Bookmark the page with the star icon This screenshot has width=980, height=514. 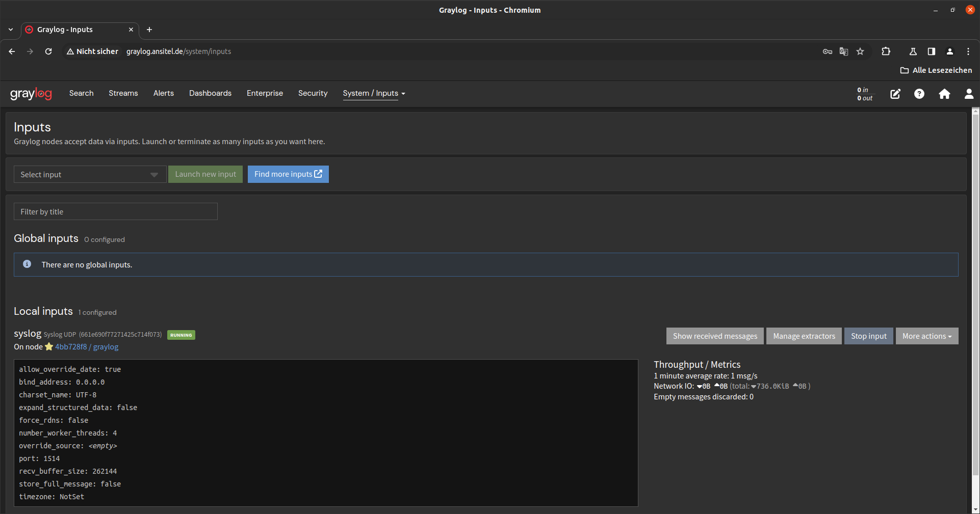(860, 51)
